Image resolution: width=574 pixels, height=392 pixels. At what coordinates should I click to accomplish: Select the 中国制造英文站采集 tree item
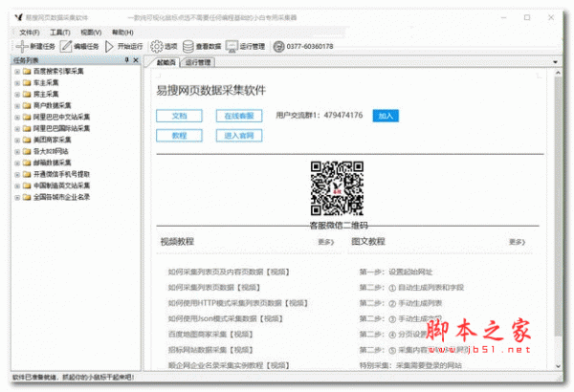[61, 185]
